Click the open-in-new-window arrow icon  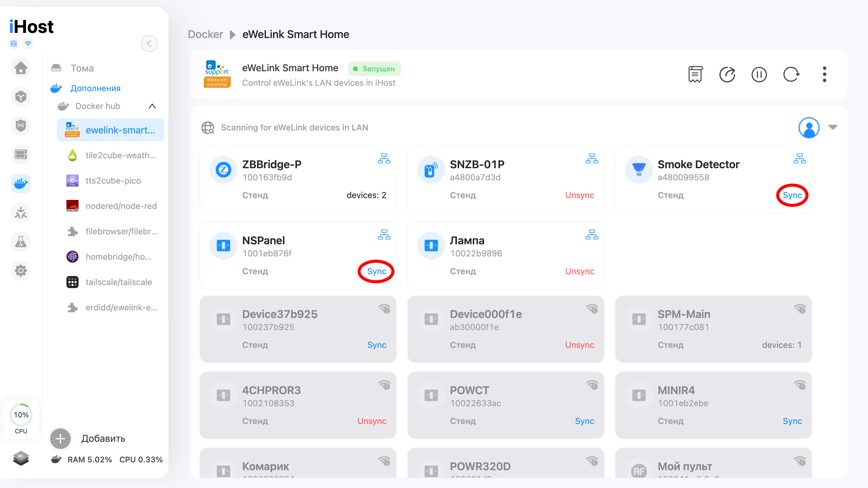(727, 74)
